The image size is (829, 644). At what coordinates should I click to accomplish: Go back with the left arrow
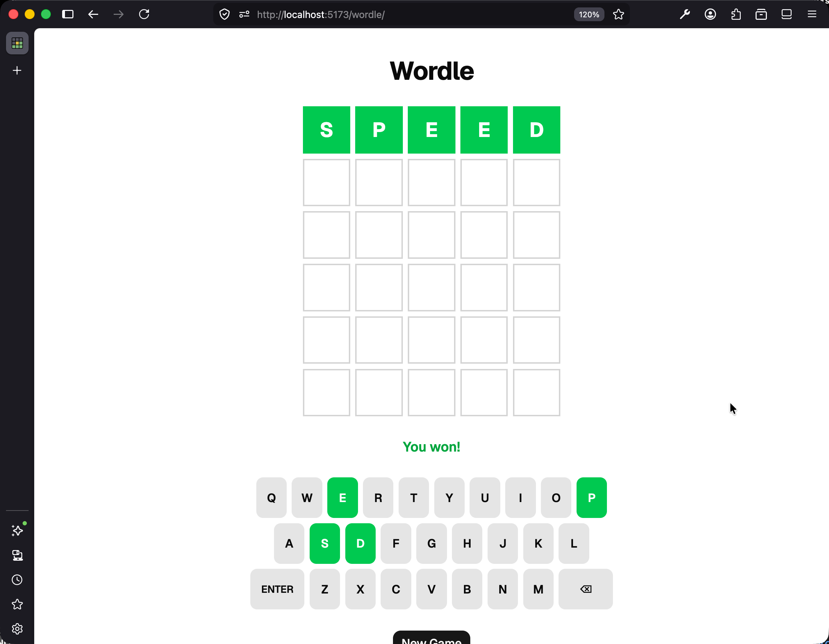[93, 14]
